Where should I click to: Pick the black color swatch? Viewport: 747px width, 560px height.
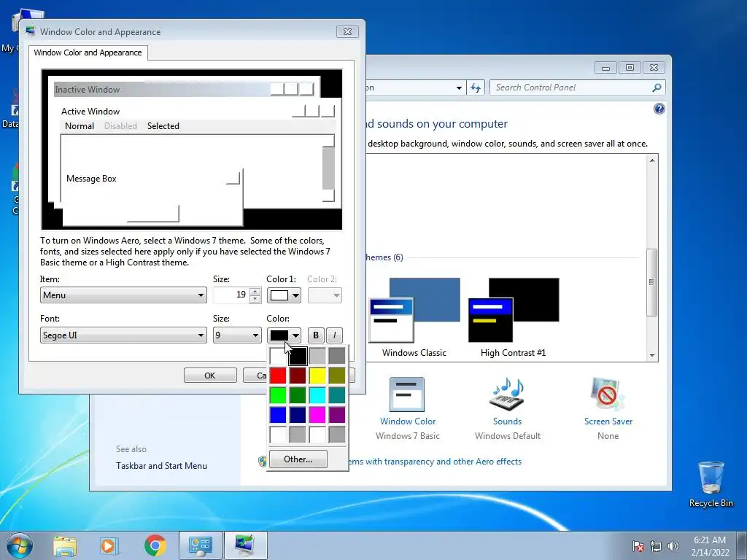[298, 356]
